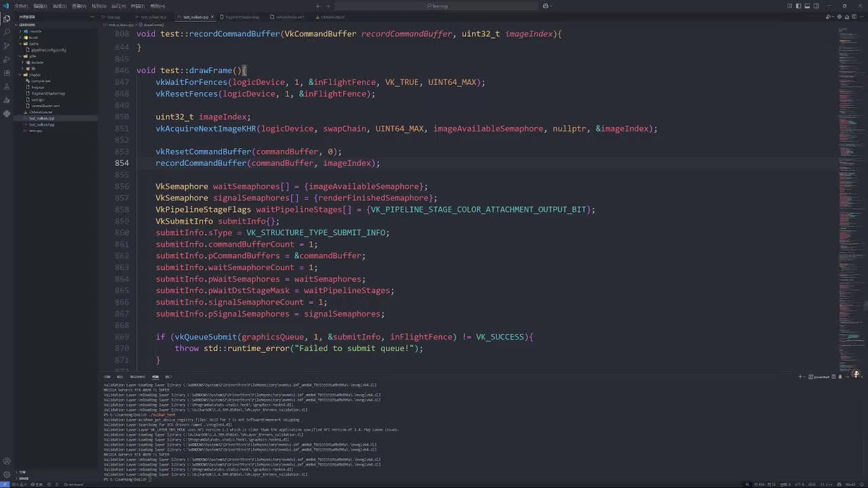Click the remote indicator in the status bar
Viewport: 868px width, 488px height.
[x=5, y=484]
